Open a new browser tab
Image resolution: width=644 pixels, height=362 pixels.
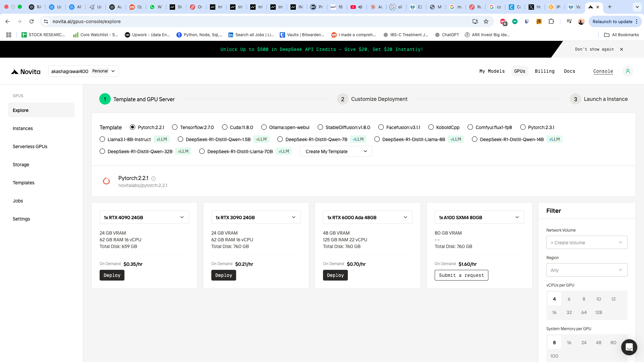click(x=610, y=7)
